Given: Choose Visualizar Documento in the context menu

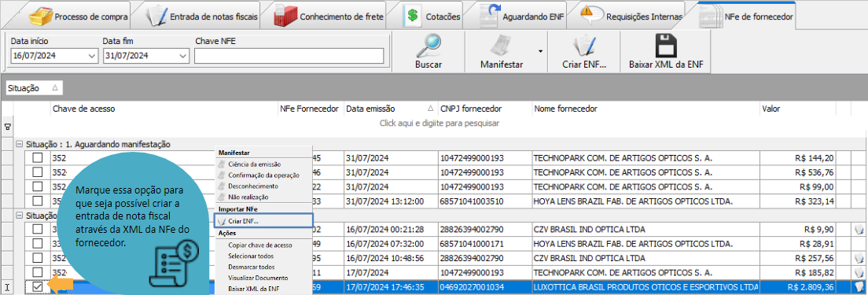Looking at the screenshot, I should tap(258, 278).
